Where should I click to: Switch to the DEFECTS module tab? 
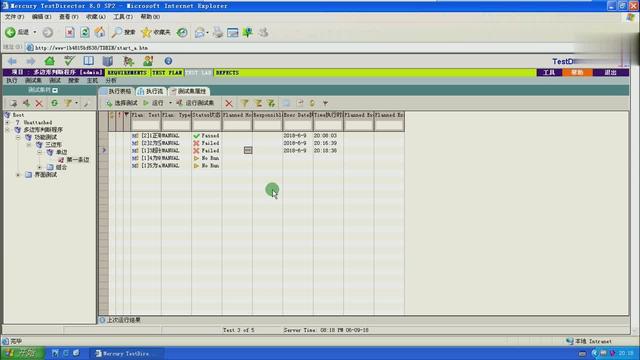coord(227,73)
